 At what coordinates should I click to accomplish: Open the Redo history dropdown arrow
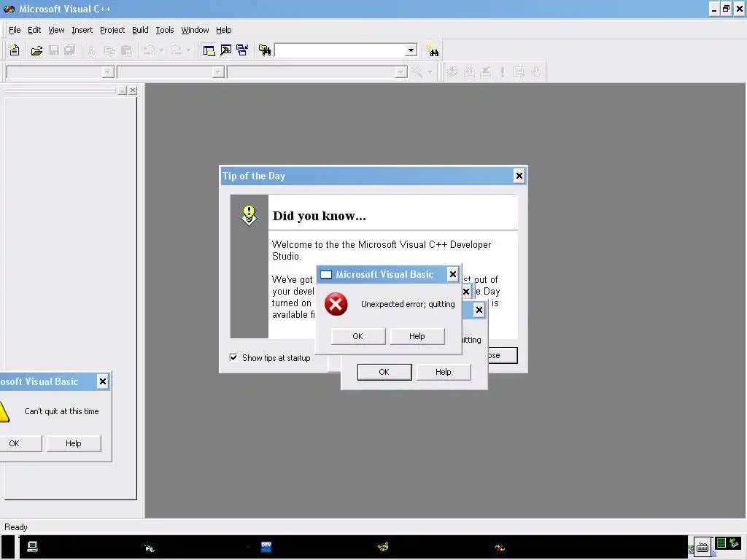tap(189, 50)
